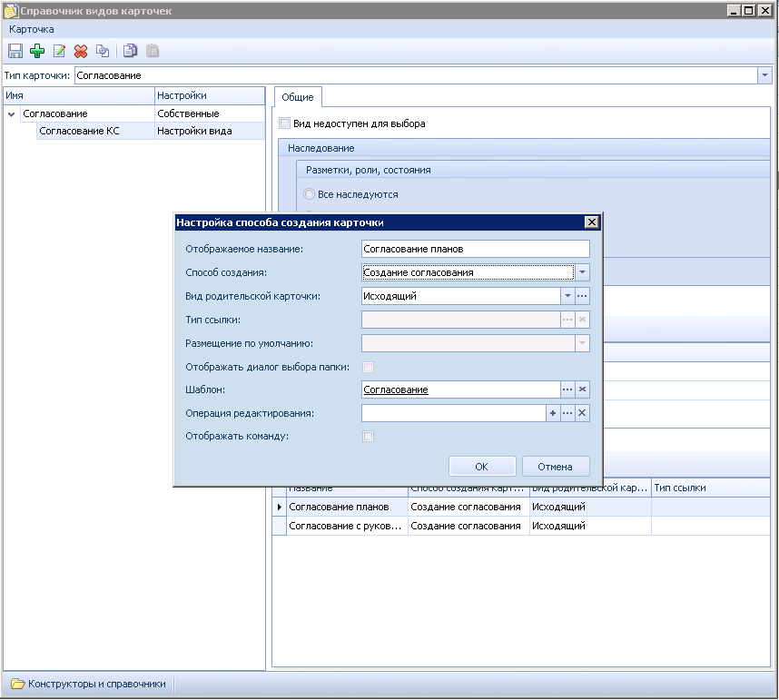
Task: Open the Карточка menu
Action: (31, 29)
